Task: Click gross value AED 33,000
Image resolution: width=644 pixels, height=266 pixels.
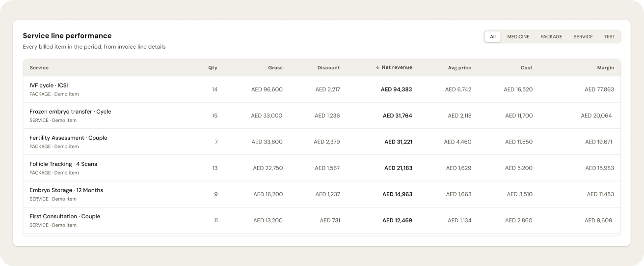Action: pos(267,116)
